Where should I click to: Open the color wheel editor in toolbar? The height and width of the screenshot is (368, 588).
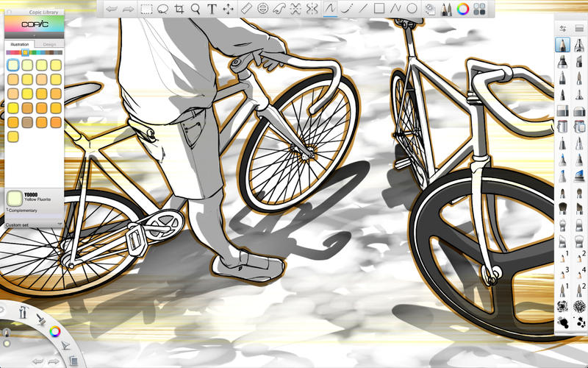[x=463, y=9]
